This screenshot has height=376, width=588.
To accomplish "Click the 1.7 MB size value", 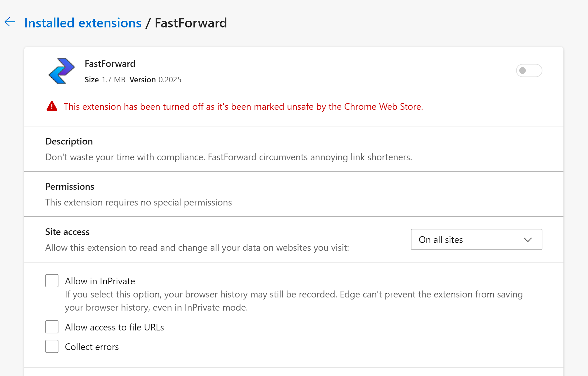I will click(x=113, y=80).
